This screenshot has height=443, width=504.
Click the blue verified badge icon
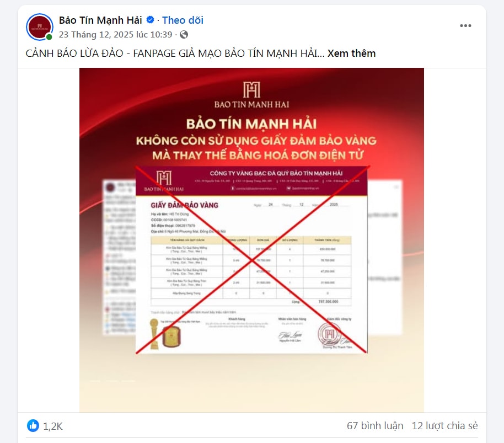pyautogui.click(x=150, y=20)
